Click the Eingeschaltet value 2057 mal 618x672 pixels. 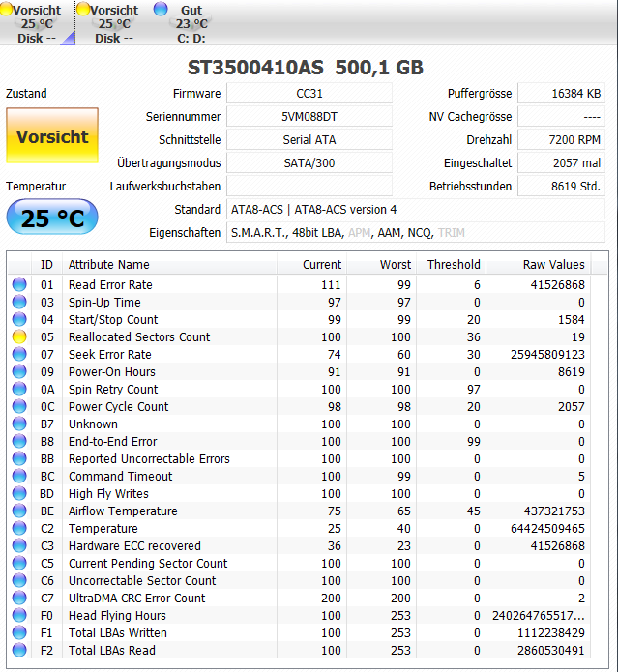[x=561, y=162]
